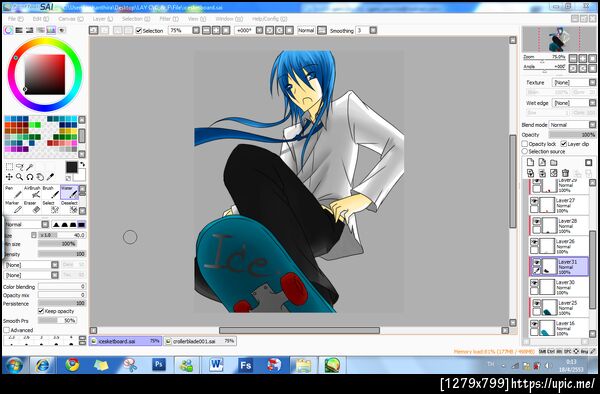Select Layer28 in the layer list
This screenshot has width=600, height=394.
point(559,226)
